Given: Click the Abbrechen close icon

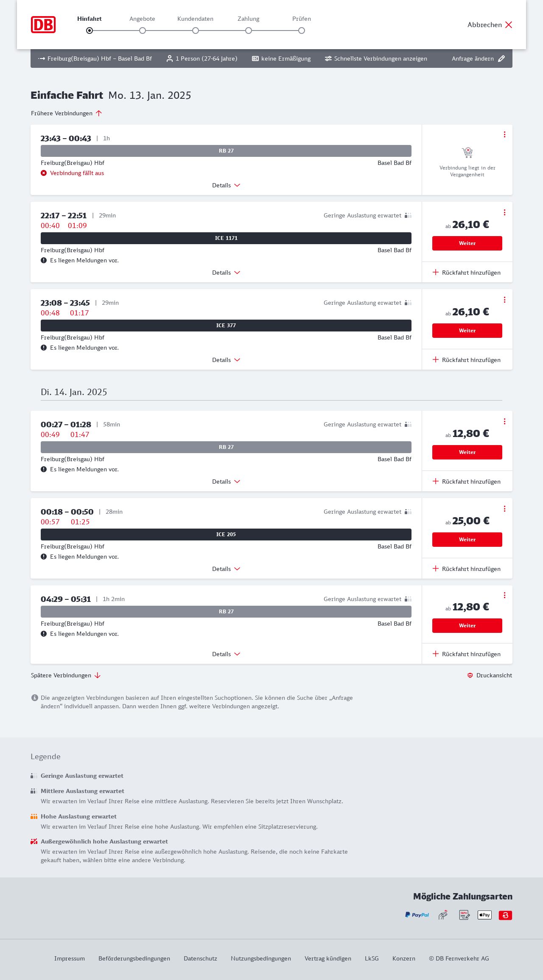Looking at the screenshot, I should 509,25.
